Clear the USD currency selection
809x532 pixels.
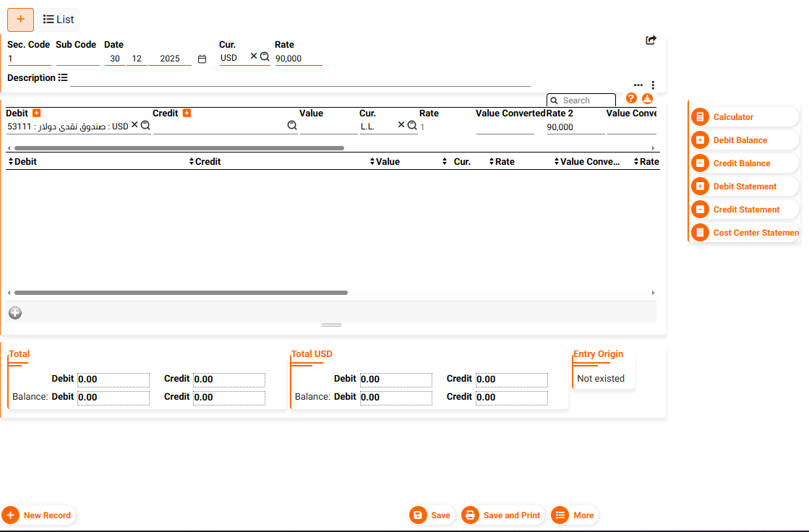tap(254, 56)
